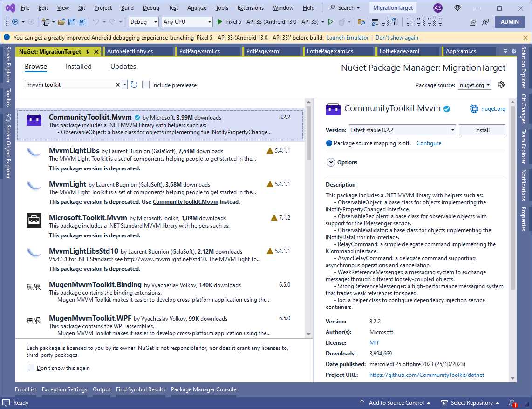This screenshot has height=409, width=532.
Task: Refresh the package search results
Action: tap(134, 85)
